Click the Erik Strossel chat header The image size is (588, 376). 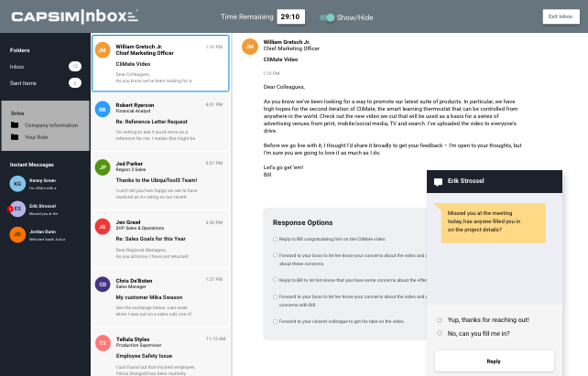pos(495,181)
